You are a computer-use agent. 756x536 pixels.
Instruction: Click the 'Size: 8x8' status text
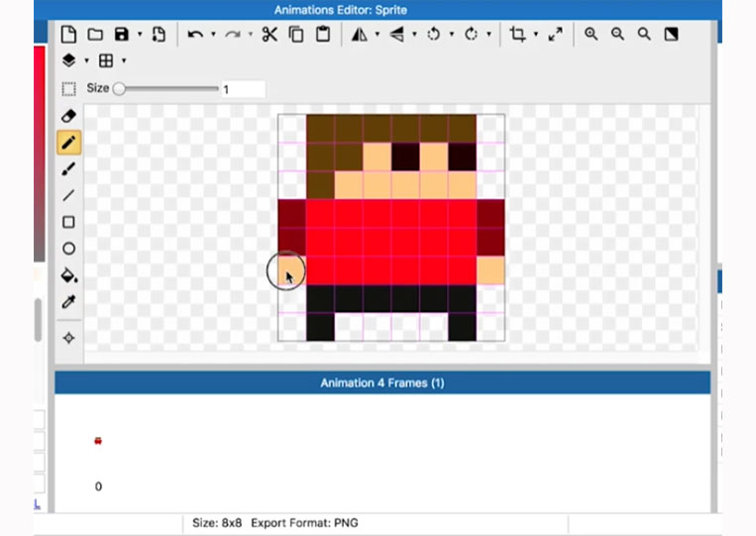coord(217,523)
